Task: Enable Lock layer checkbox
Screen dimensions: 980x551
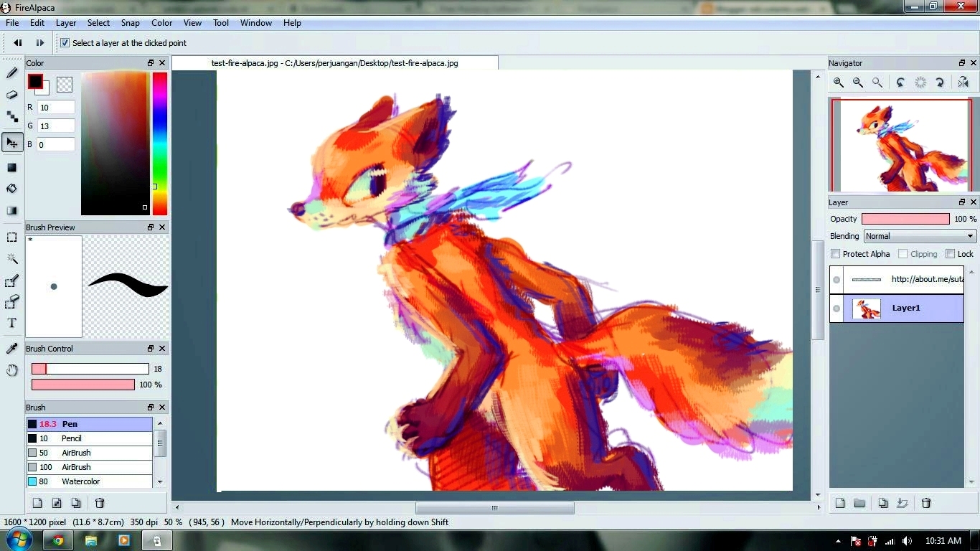Action: 950,254
